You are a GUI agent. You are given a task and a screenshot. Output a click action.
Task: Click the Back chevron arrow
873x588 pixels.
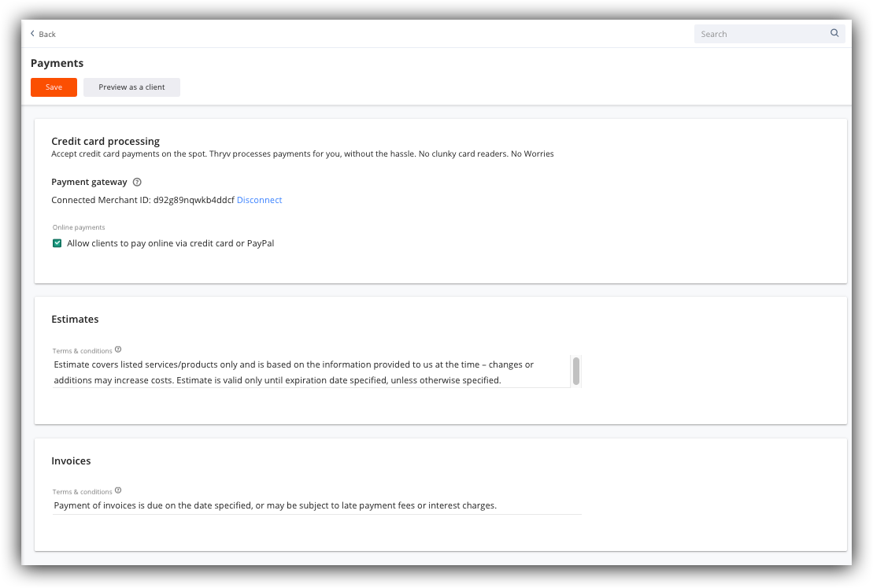[32, 33]
